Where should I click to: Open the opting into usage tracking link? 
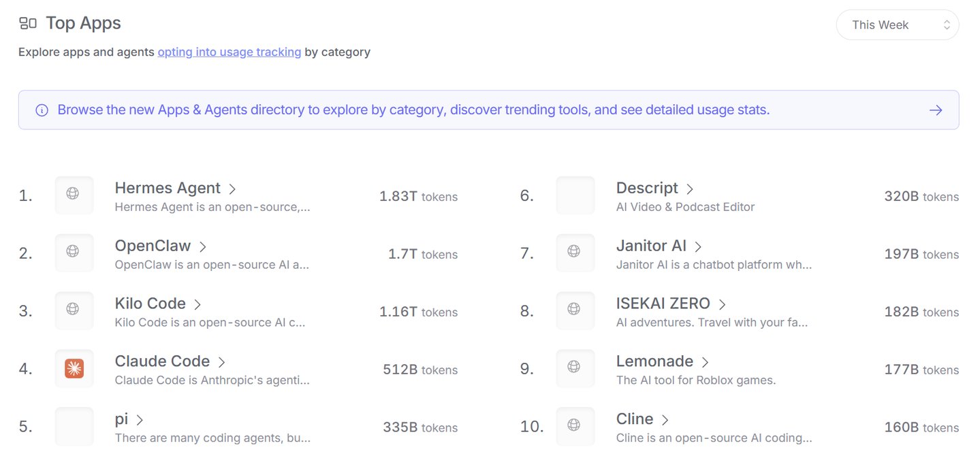230,52
